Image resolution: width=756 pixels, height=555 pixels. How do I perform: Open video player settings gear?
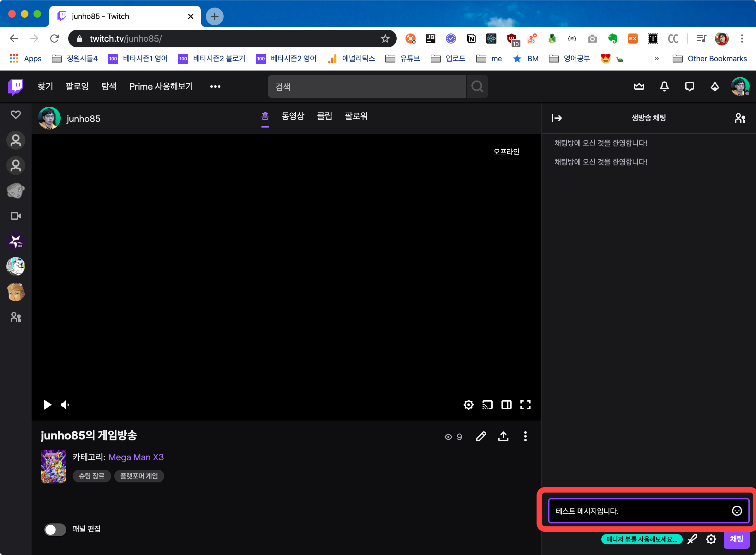click(x=468, y=404)
